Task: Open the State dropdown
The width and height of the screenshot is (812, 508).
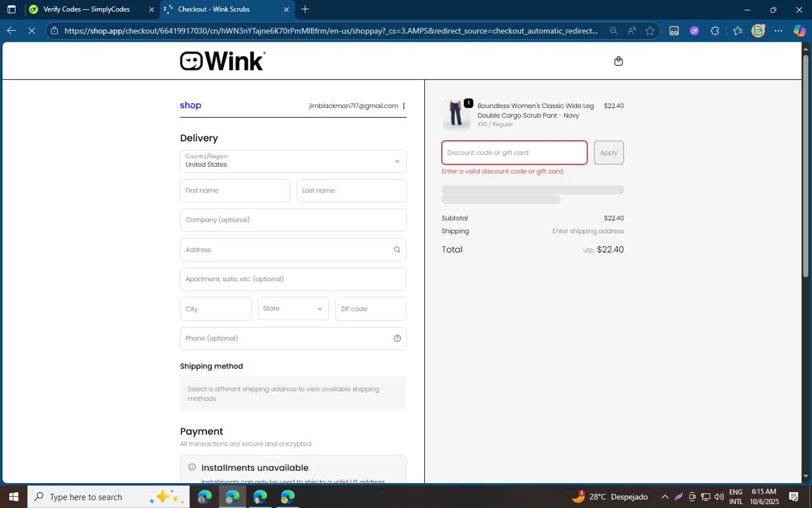Action: [293, 309]
